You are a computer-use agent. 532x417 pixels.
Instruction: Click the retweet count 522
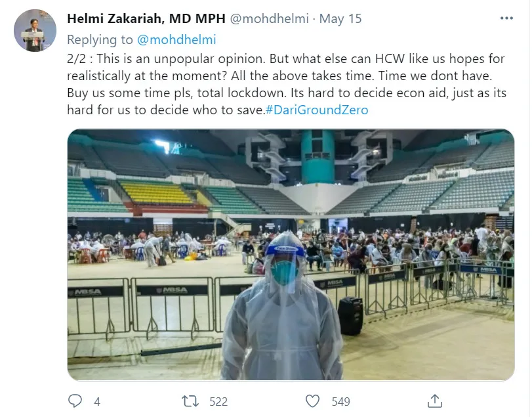point(218,401)
